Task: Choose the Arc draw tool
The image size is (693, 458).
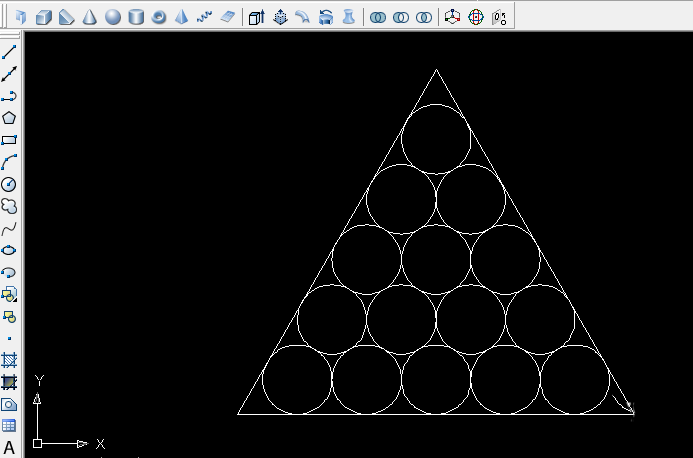Action: click(9, 162)
